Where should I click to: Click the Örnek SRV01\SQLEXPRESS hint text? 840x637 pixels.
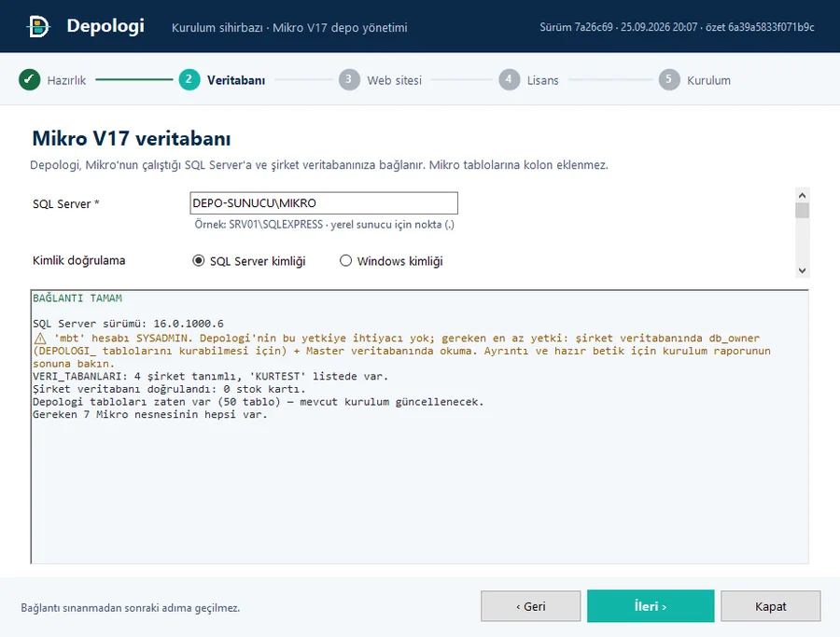tap(324, 225)
